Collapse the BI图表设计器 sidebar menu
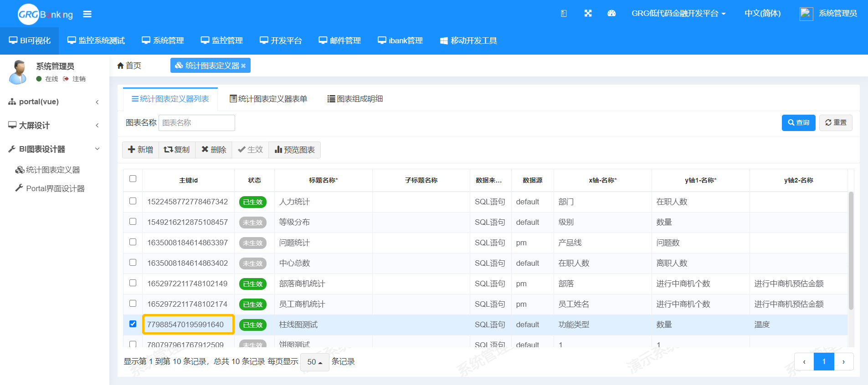The image size is (868, 385). pos(55,149)
